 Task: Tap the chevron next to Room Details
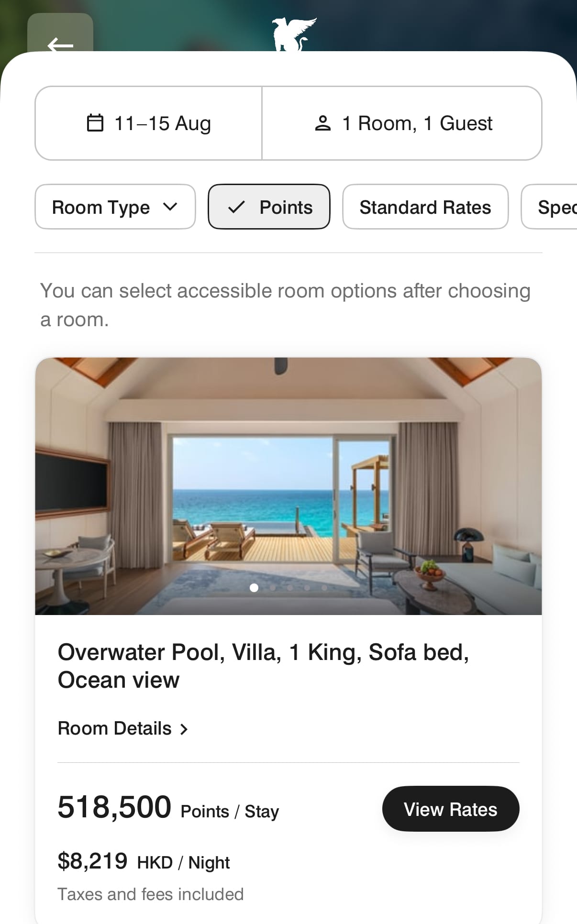click(184, 729)
